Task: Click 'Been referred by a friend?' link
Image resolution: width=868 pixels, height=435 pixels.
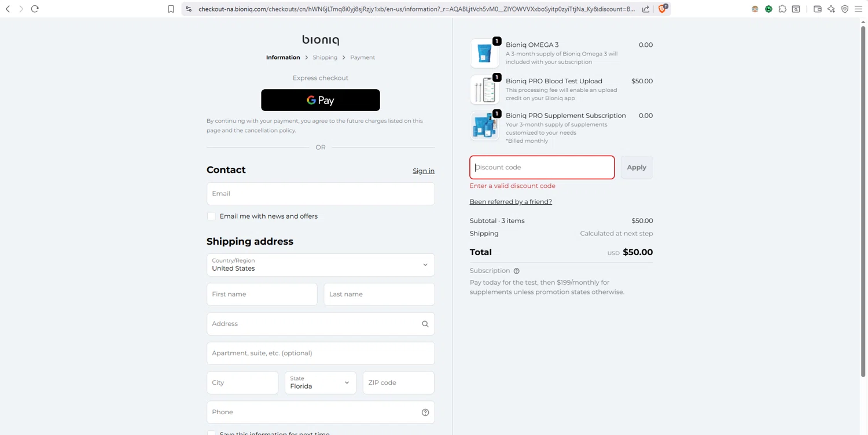Action: pyautogui.click(x=511, y=202)
